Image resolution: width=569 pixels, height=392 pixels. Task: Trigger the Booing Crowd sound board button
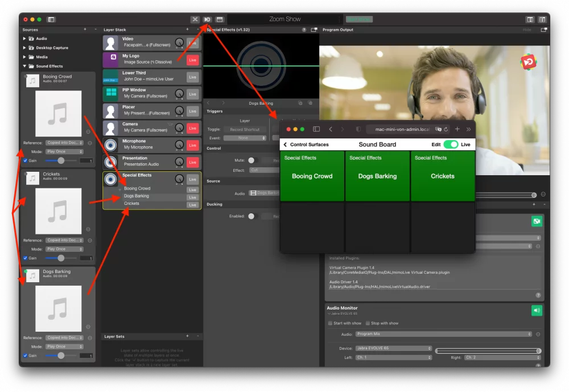(x=312, y=176)
